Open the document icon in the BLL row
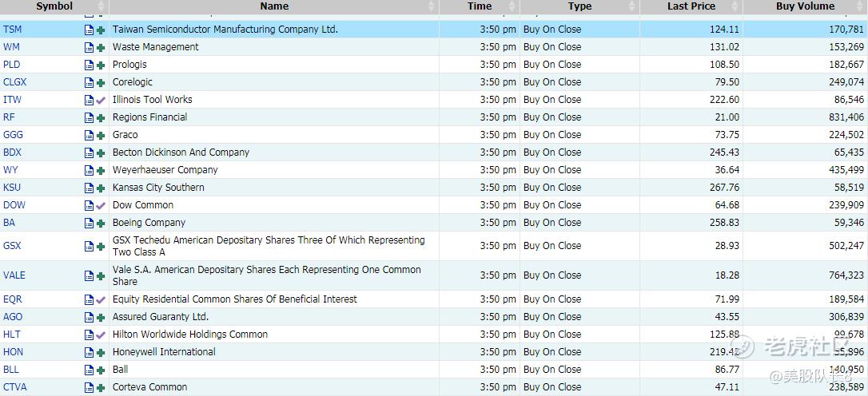Viewport: 868px width, 396px height. click(x=90, y=370)
